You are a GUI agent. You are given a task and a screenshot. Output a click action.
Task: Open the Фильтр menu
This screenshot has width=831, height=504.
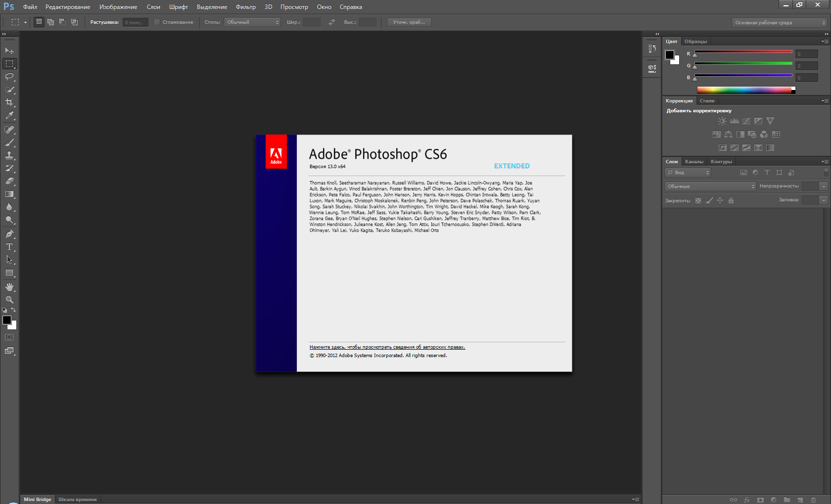point(245,7)
